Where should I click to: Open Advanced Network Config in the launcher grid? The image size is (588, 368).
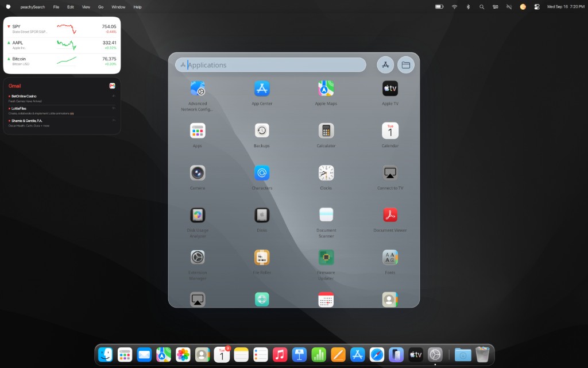[198, 89]
